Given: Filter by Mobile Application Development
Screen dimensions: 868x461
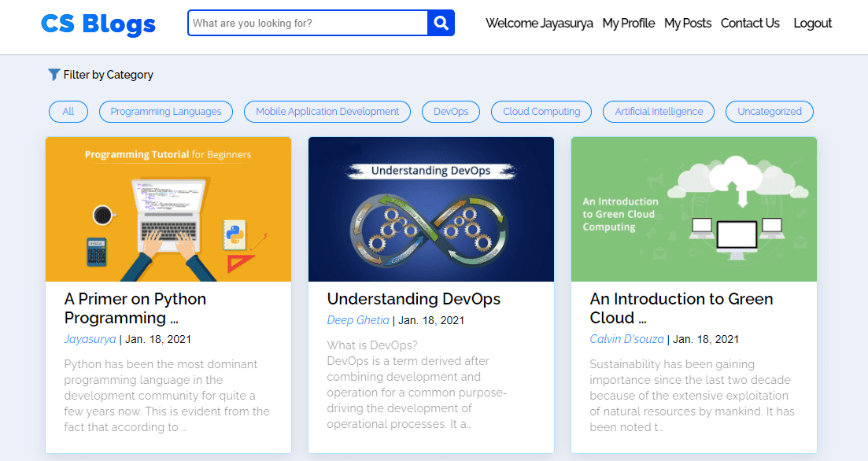Looking at the screenshot, I should [x=327, y=111].
